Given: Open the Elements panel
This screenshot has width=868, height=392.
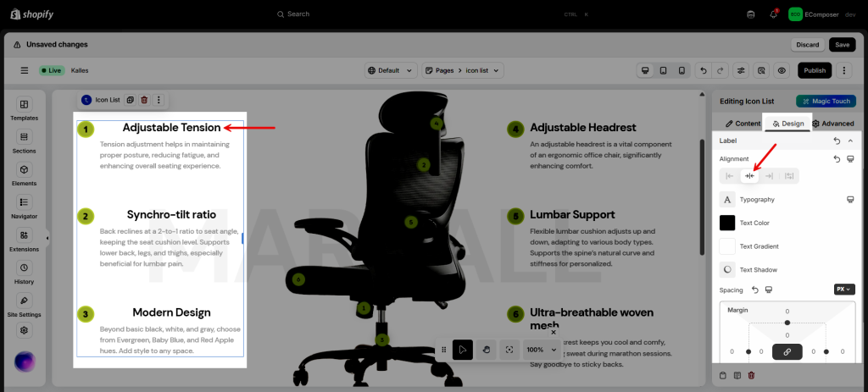Looking at the screenshot, I should 24,174.
